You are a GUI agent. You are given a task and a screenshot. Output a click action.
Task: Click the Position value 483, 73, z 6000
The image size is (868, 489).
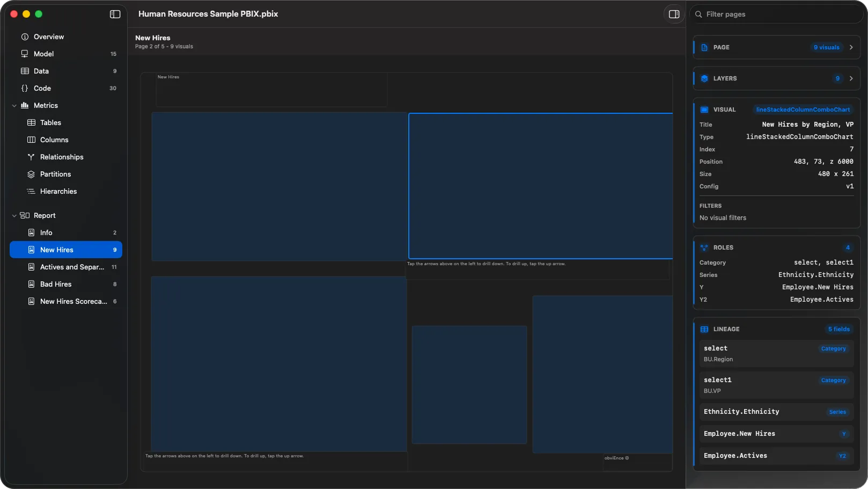[x=823, y=162]
